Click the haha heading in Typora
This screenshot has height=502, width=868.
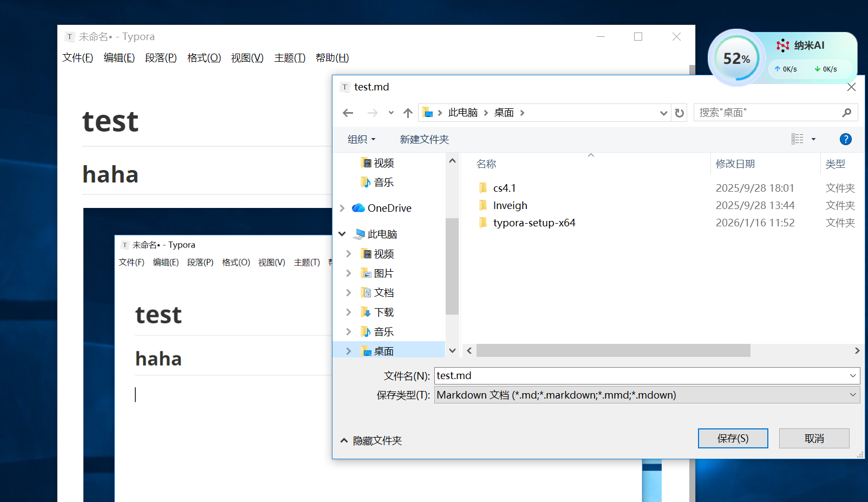tap(110, 174)
